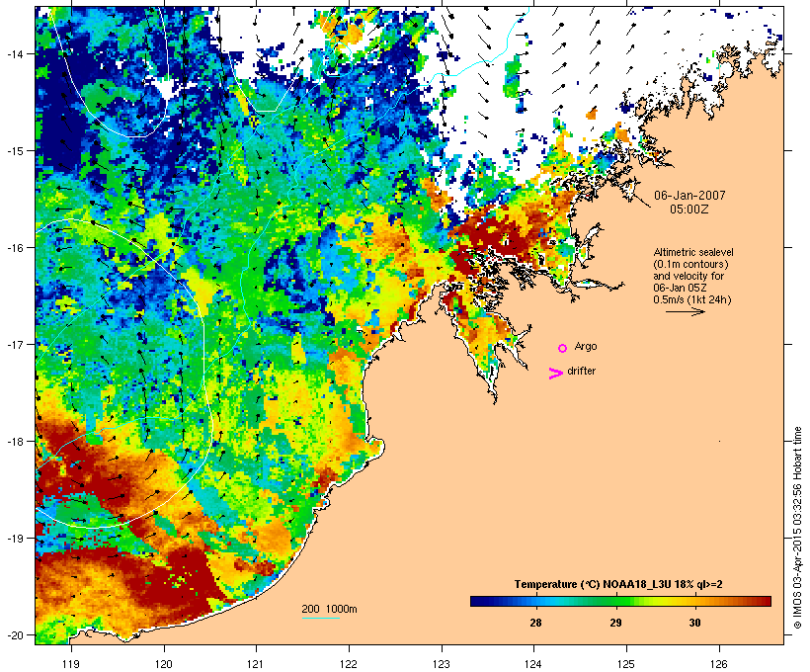Screen dimensions: 810x672
Task: Click the colorbar value 30
Action: pos(694,623)
